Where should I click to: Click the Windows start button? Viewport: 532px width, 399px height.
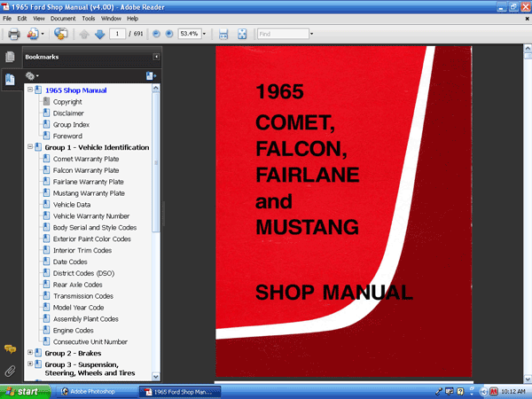pos(25,392)
